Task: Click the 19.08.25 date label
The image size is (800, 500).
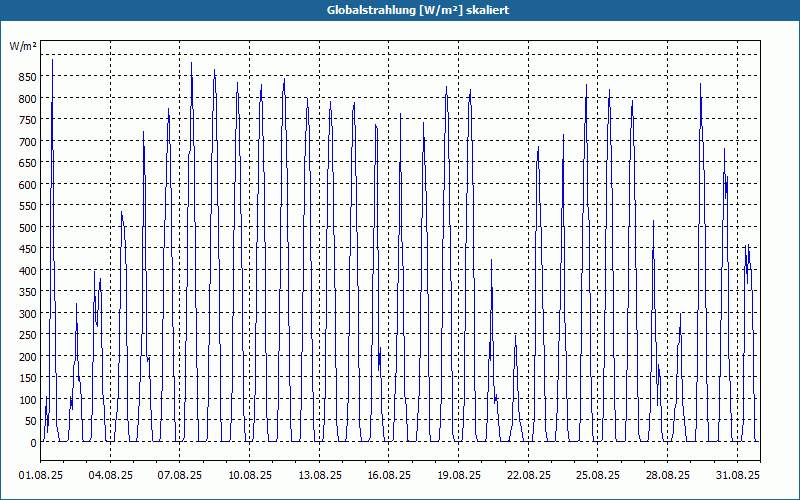Action: [x=459, y=476]
